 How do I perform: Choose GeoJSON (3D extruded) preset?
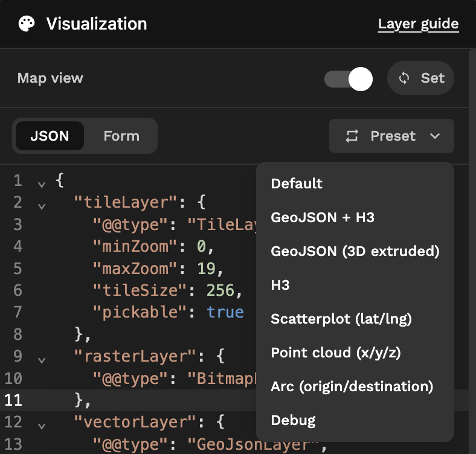(355, 251)
